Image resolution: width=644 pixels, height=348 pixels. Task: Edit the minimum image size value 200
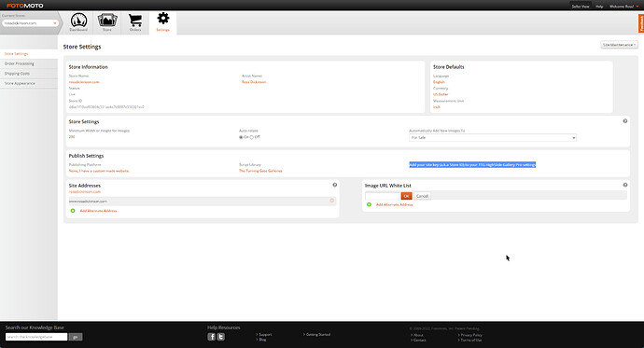tap(72, 136)
